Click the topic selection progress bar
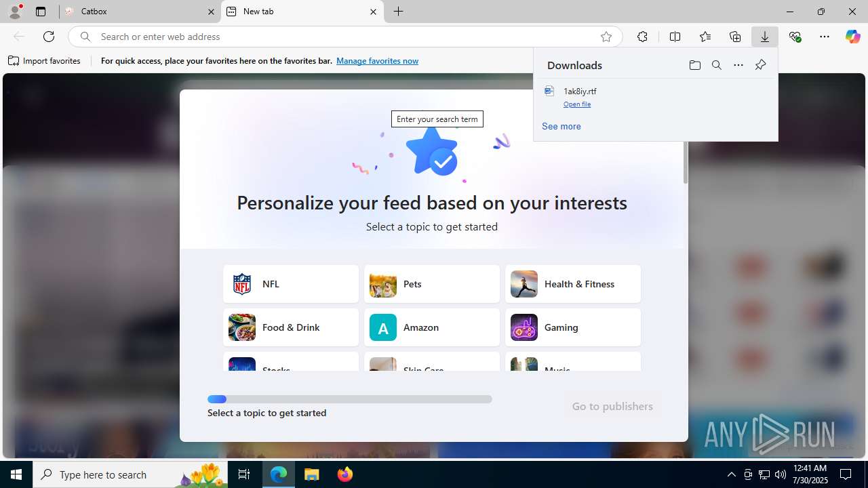This screenshot has height=488, width=868. 350,399
